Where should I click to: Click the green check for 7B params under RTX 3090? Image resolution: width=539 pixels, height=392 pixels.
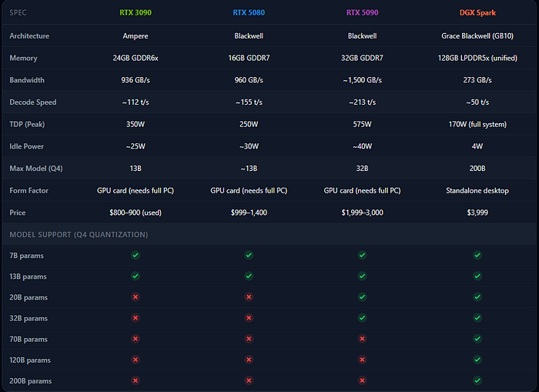136,255
